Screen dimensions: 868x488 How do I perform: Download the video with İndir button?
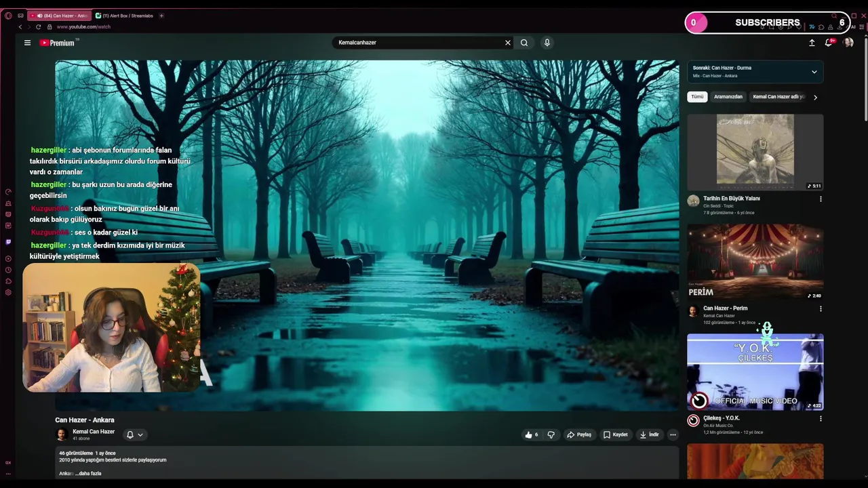649,434
